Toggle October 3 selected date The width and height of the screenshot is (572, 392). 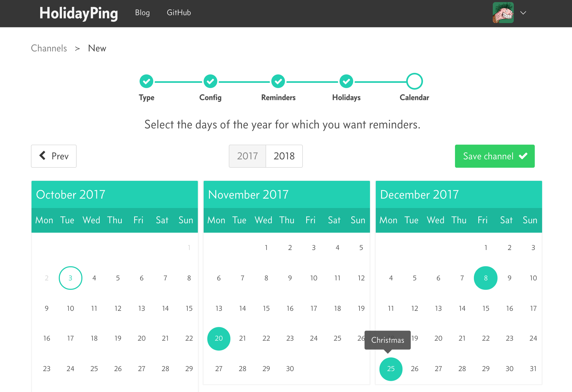pos(70,277)
